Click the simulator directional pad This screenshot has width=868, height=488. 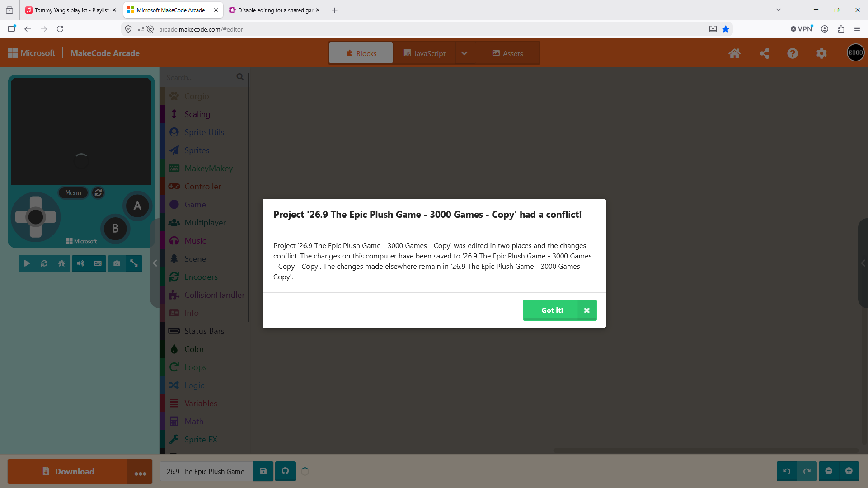point(36,217)
